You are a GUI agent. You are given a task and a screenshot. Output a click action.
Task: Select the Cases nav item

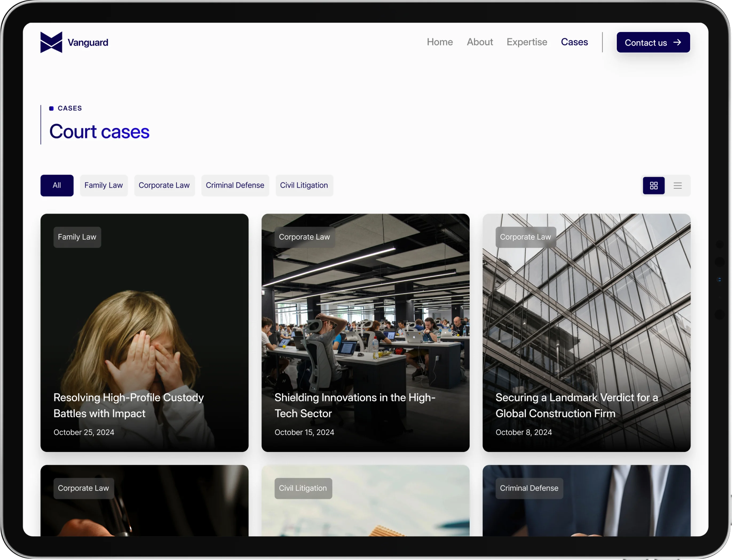click(574, 42)
